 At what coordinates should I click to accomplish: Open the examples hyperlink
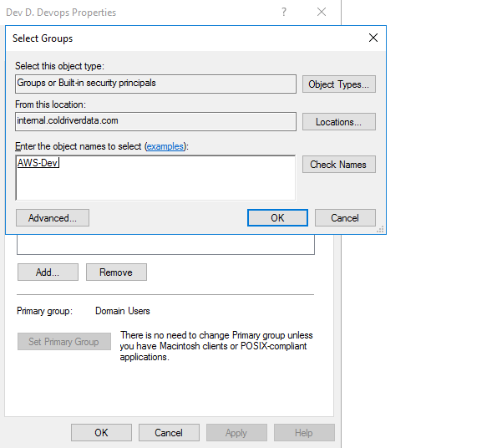pyautogui.click(x=166, y=146)
